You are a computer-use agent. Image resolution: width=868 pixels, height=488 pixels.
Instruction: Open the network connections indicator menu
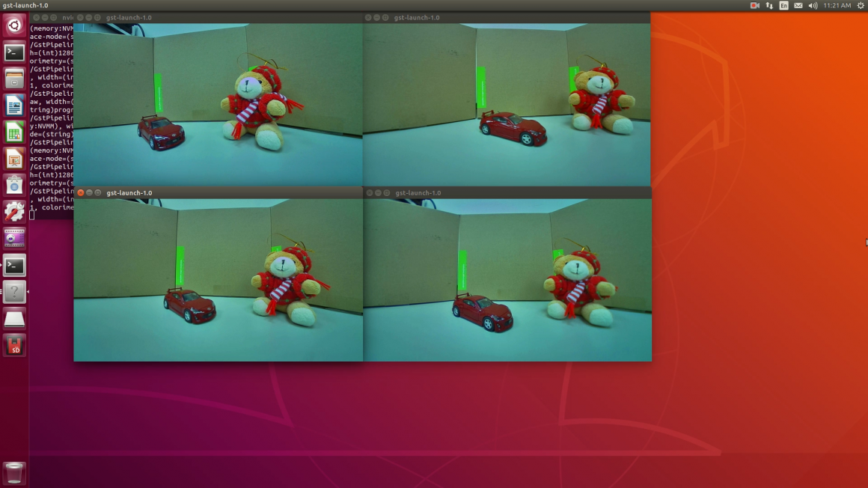[x=769, y=5]
